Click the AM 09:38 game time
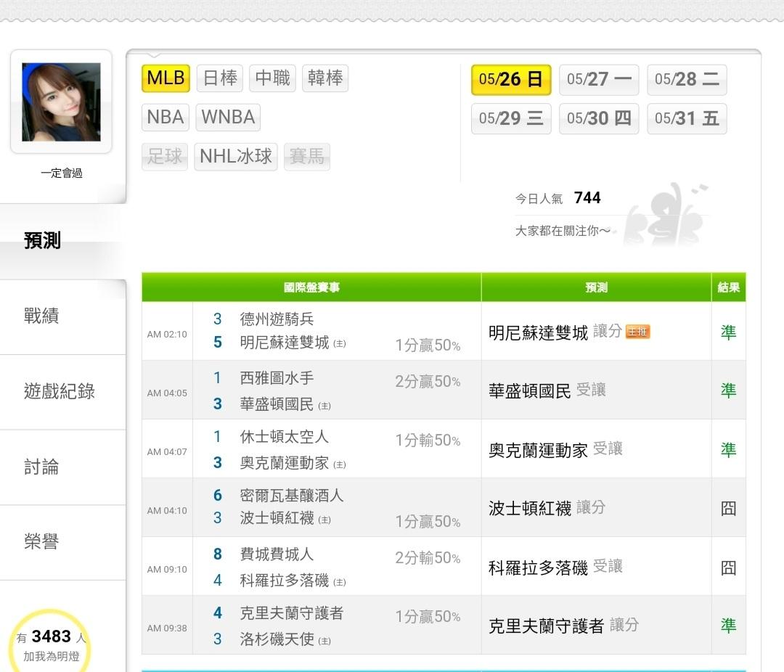The width and height of the screenshot is (784, 672). pyautogui.click(x=167, y=628)
